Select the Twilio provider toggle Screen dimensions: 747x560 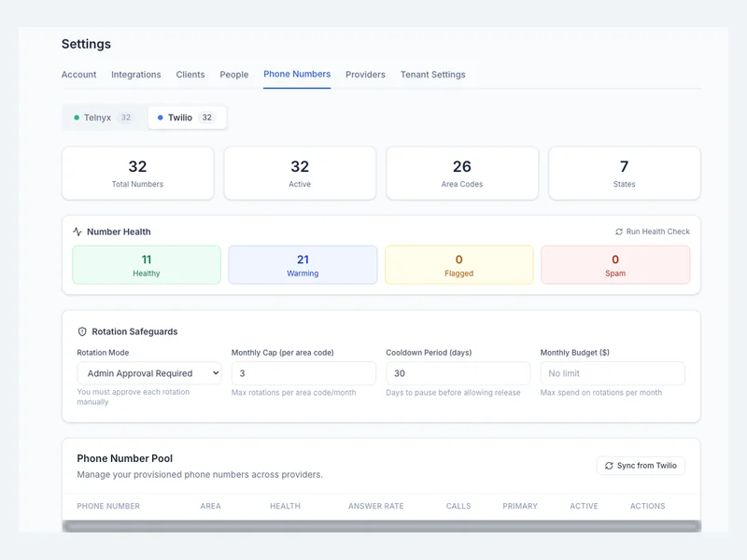tap(187, 118)
